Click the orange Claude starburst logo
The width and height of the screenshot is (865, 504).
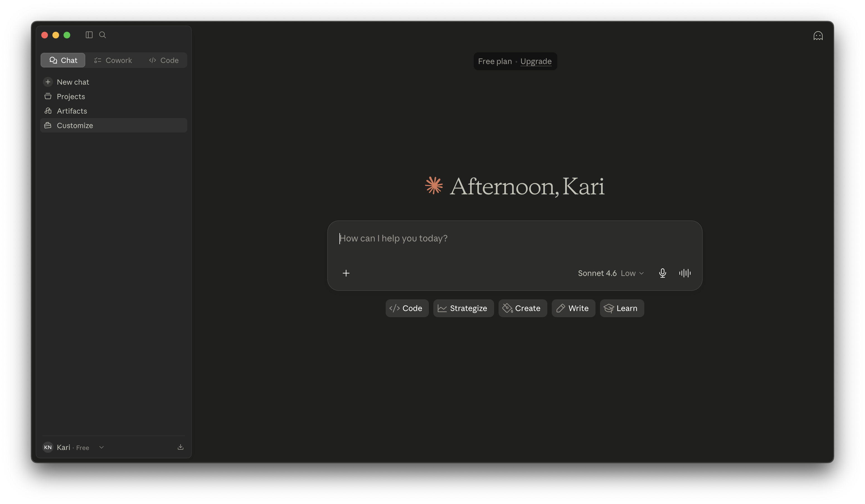[434, 186]
